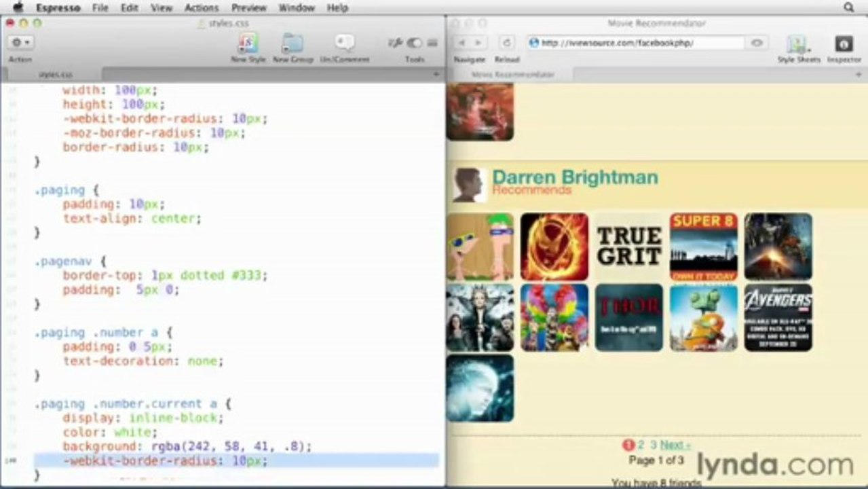Open the Espresso application menu
Viewport: 868px width, 489px height.
click(58, 7)
